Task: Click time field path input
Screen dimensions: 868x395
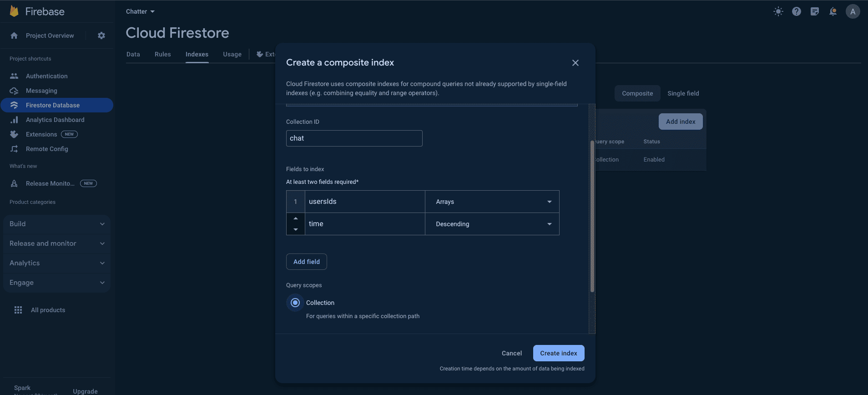Action: (x=365, y=224)
